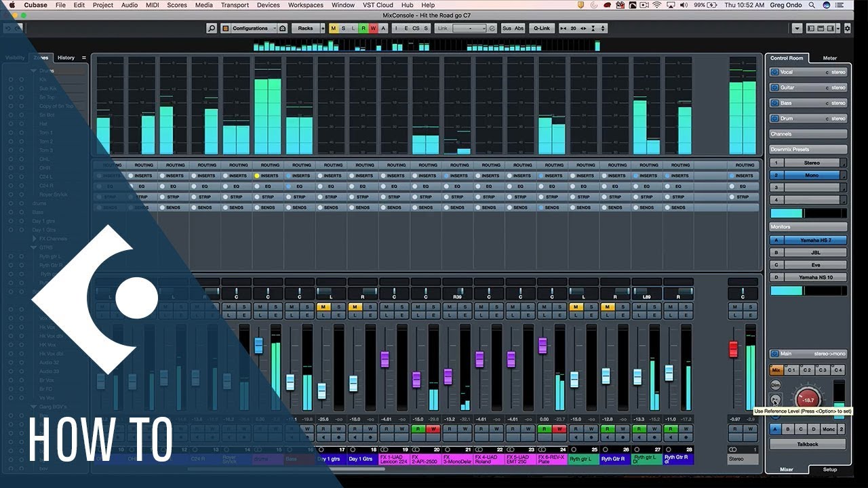Enable the Dim button

click(775, 385)
